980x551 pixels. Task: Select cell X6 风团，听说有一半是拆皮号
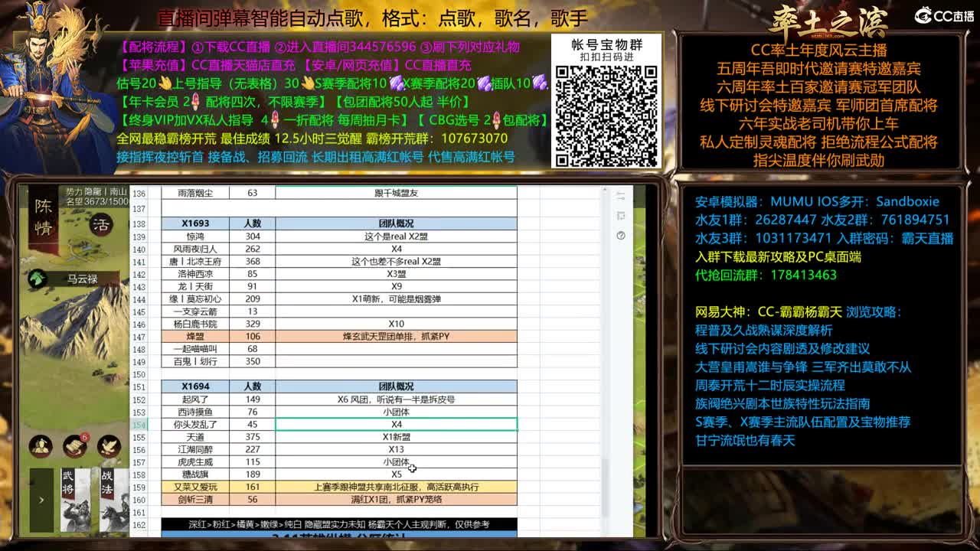coord(396,399)
